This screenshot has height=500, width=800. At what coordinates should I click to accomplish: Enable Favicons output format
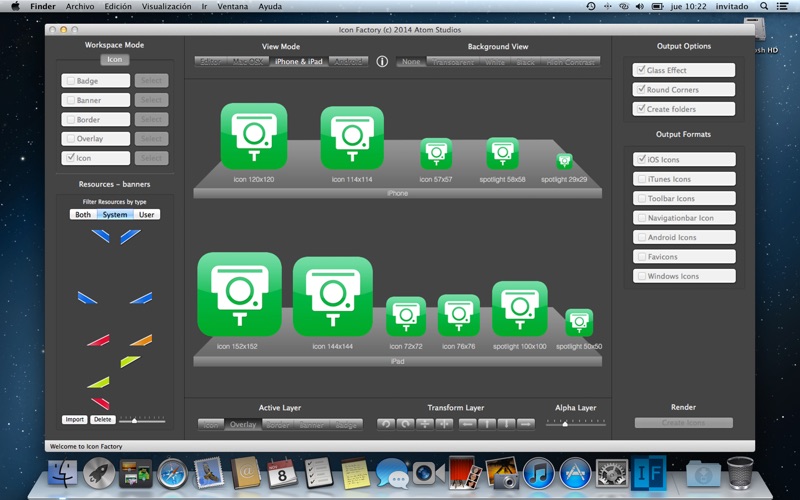click(642, 256)
